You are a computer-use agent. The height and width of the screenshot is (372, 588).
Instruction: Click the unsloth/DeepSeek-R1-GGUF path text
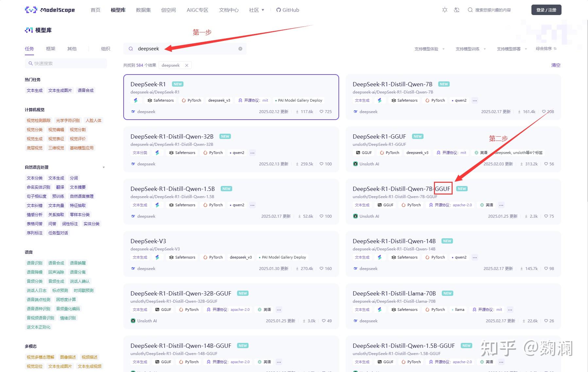point(379,144)
